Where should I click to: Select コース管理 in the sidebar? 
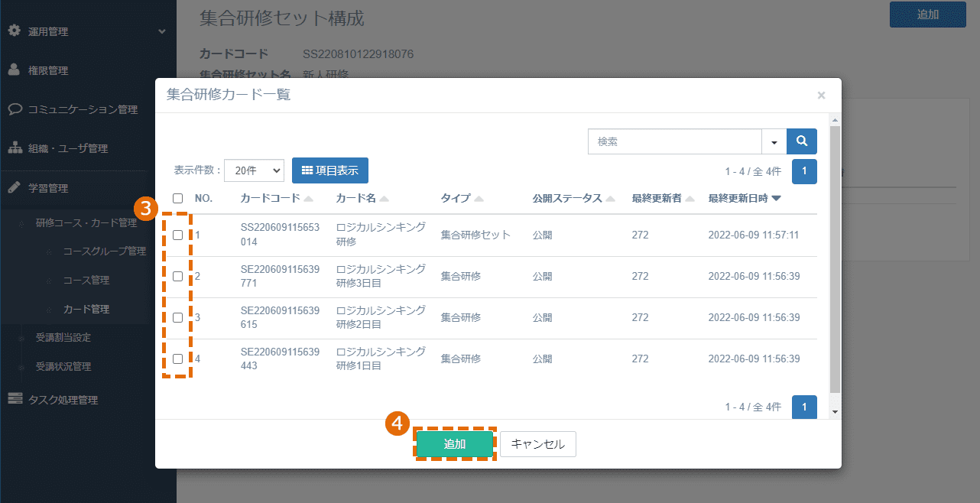[86, 280]
